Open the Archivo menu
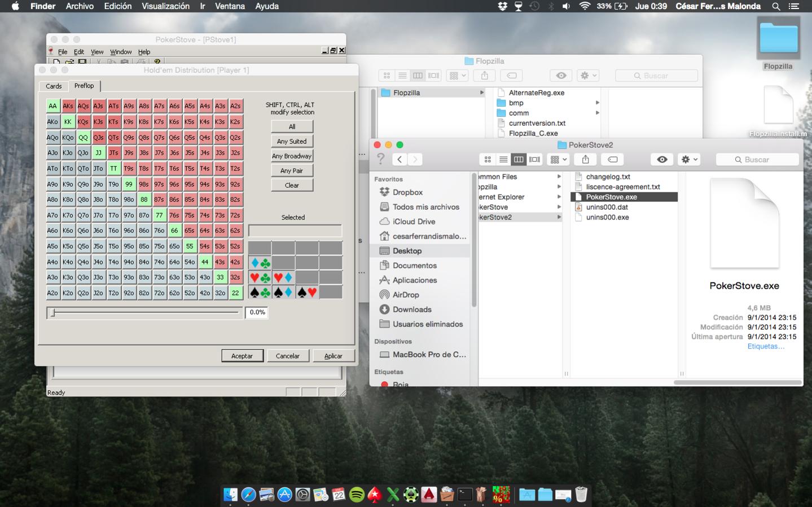 point(80,6)
